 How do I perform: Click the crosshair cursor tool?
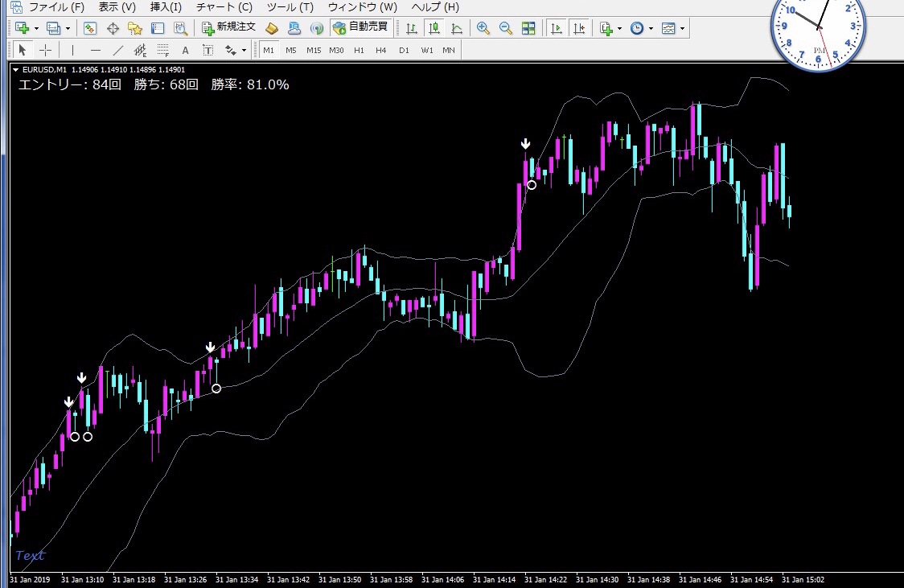point(46,50)
